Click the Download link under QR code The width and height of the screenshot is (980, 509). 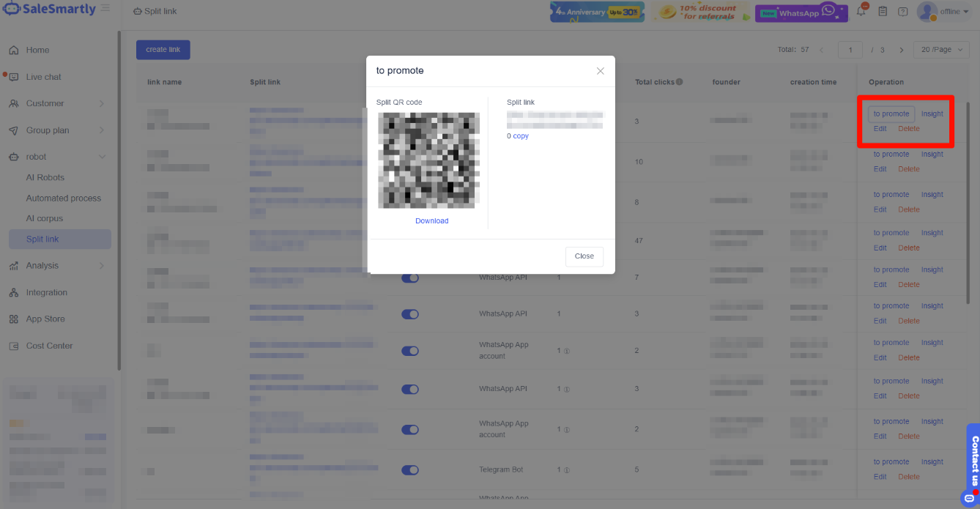(432, 221)
